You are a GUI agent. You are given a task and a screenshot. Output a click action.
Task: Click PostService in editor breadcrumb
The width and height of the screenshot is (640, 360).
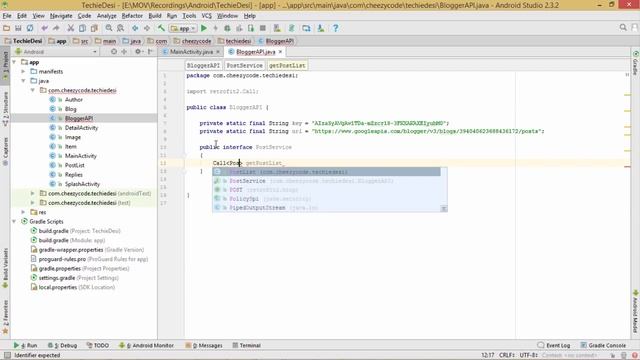(244, 65)
